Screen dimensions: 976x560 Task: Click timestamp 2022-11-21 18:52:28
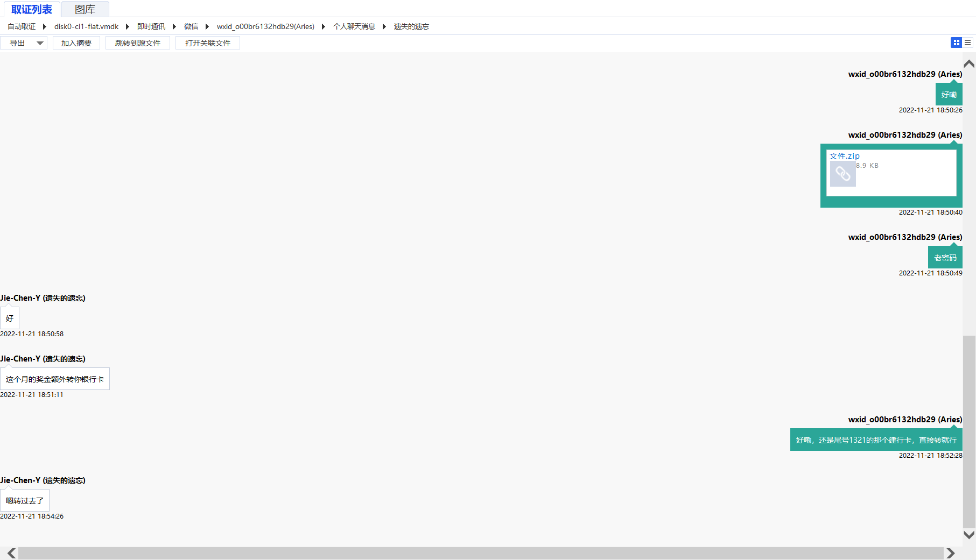tap(930, 456)
